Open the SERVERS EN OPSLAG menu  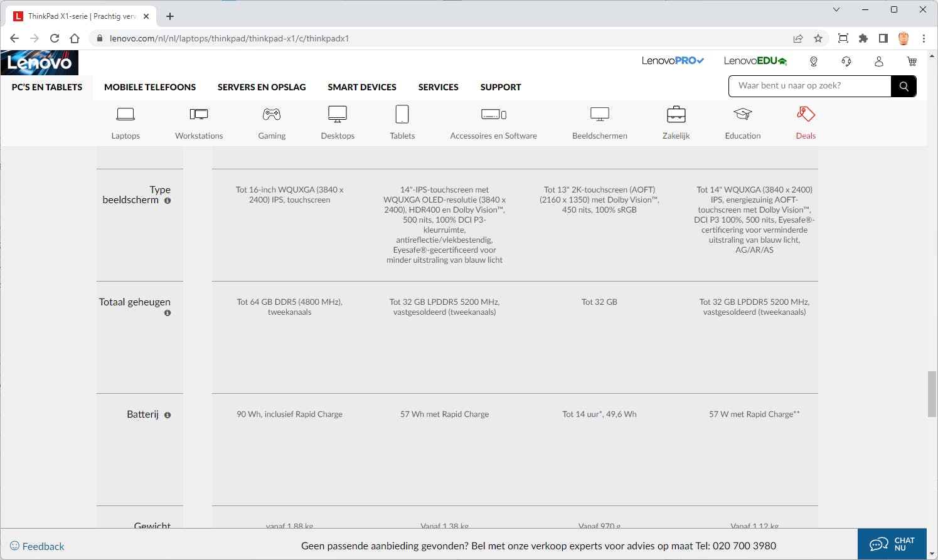(x=262, y=87)
